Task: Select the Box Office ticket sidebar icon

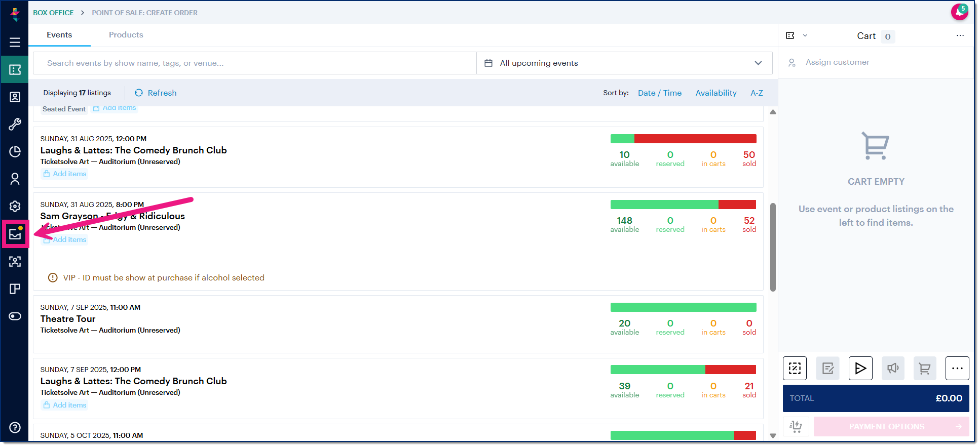Action: [x=15, y=69]
